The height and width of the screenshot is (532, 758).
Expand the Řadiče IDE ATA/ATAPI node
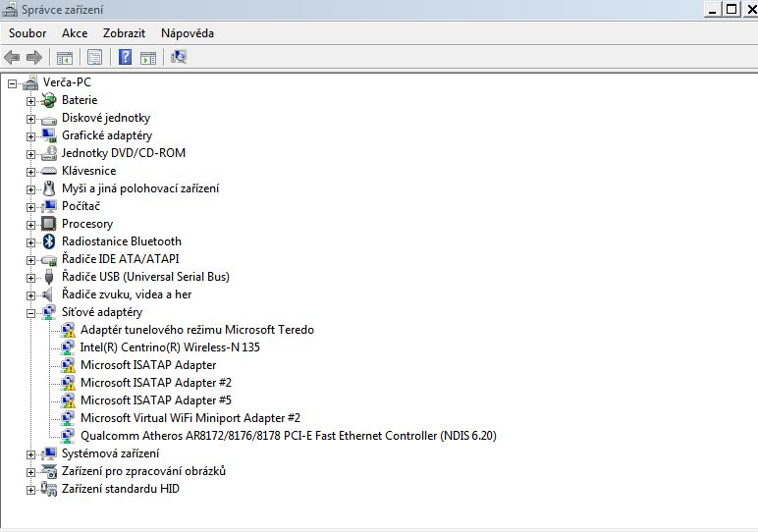31,260
